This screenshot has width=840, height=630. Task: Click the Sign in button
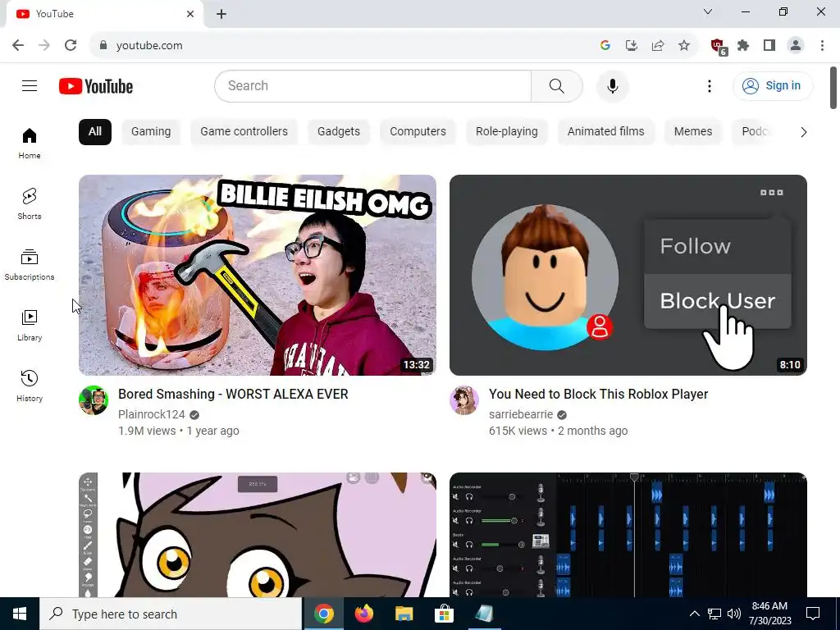(772, 85)
